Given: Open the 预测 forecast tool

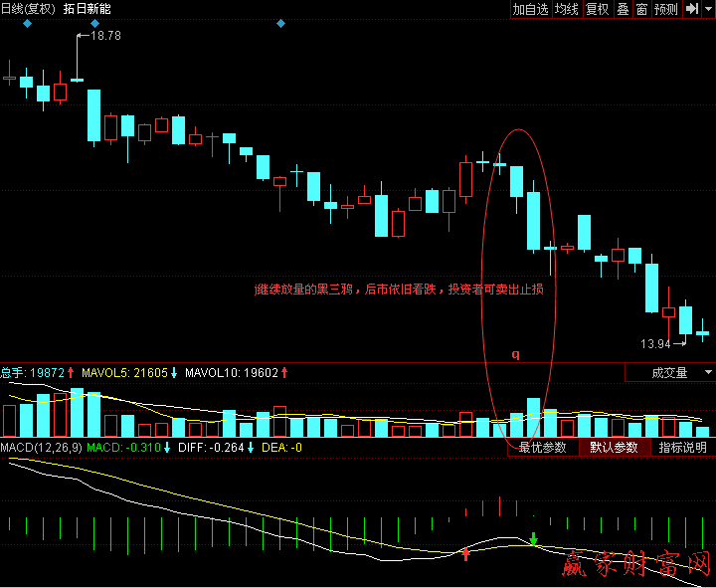Looking at the screenshot, I should pos(666,9).
